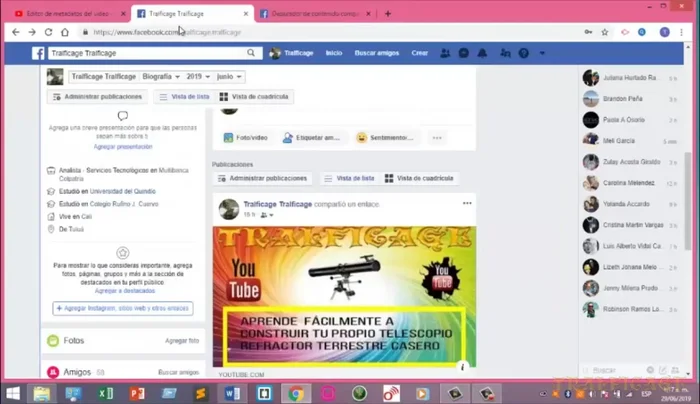This screenshot has width=700, height=404.
Task: Click the info icon on video thumbnail
Action: pyautogui.click(x=462, y=367)
